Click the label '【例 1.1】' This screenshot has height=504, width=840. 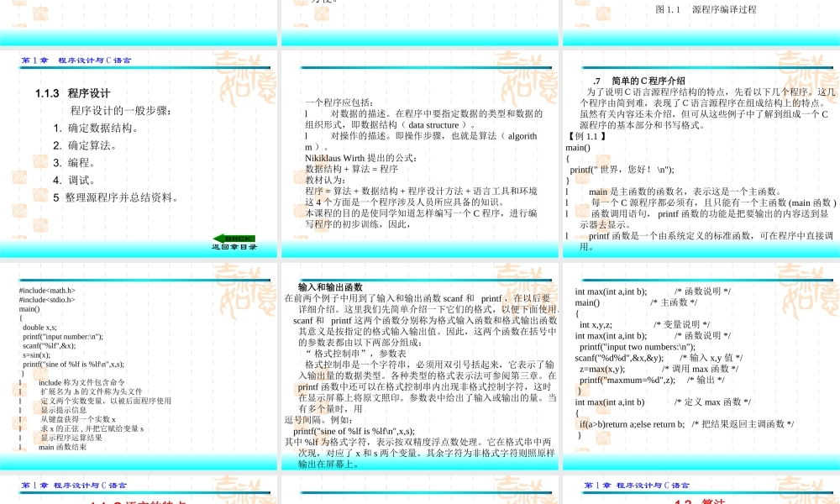586,136
